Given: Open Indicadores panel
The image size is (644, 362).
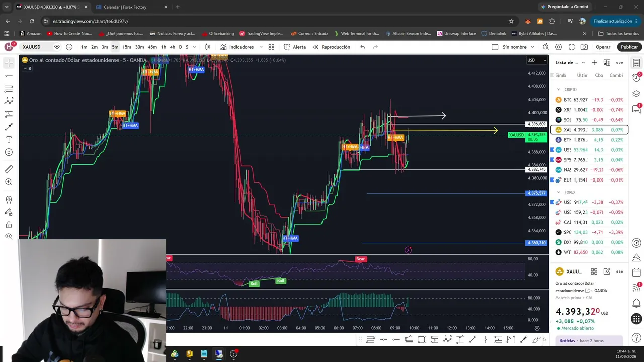Looking at the screenshot, I should coord(236,47).
